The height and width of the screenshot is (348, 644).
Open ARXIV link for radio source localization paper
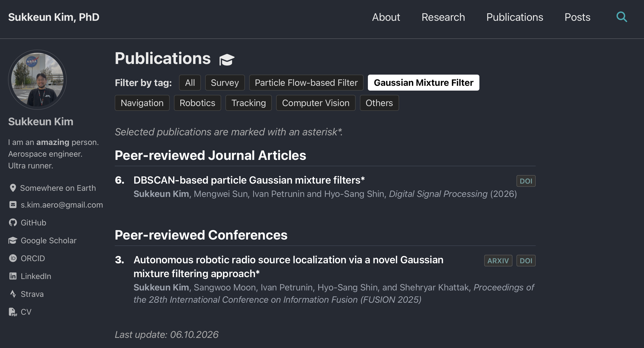tap(498, 261)
